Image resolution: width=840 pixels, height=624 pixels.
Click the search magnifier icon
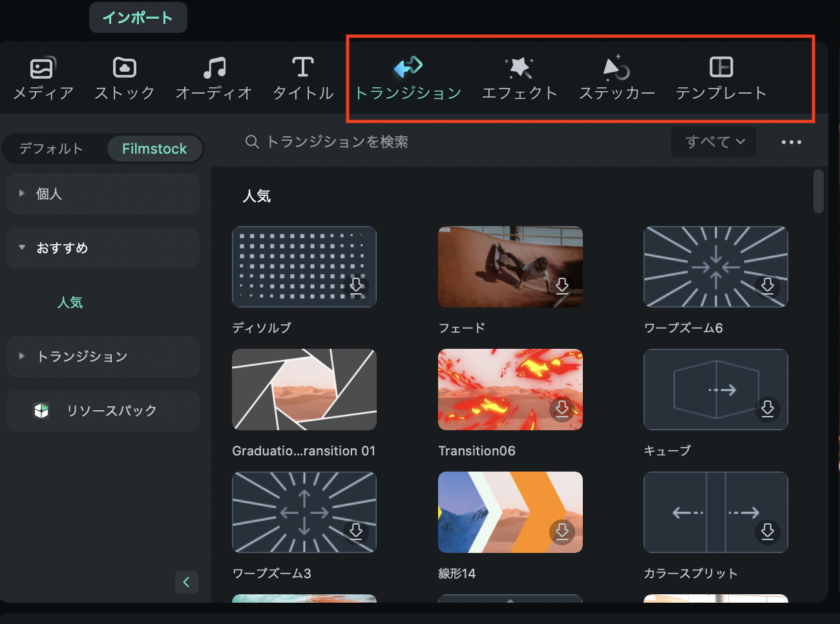click(252, 141)
